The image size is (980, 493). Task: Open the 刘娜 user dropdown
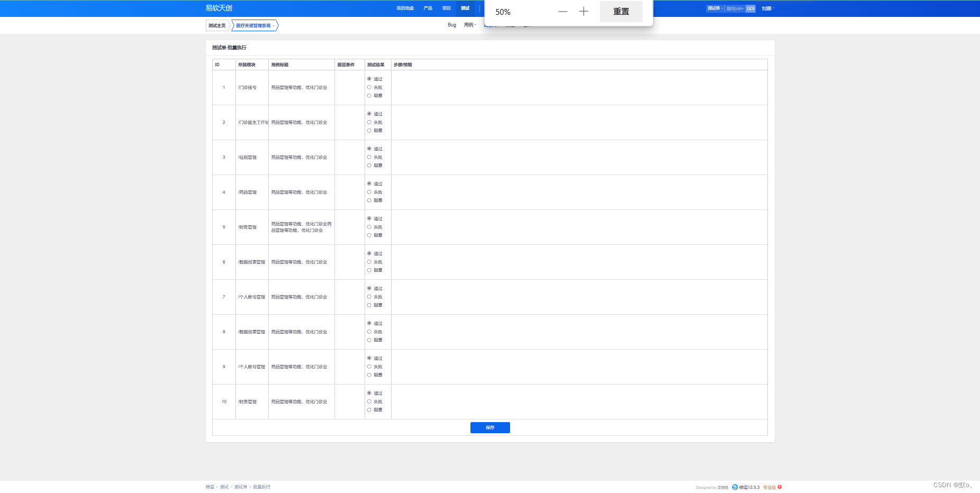[x=767, y=8]
